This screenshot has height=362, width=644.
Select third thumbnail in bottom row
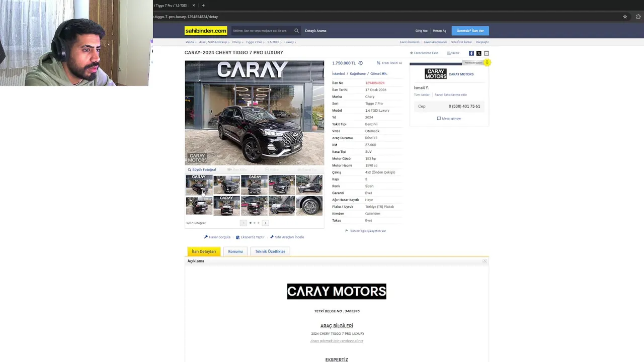[x=254, y=206]
